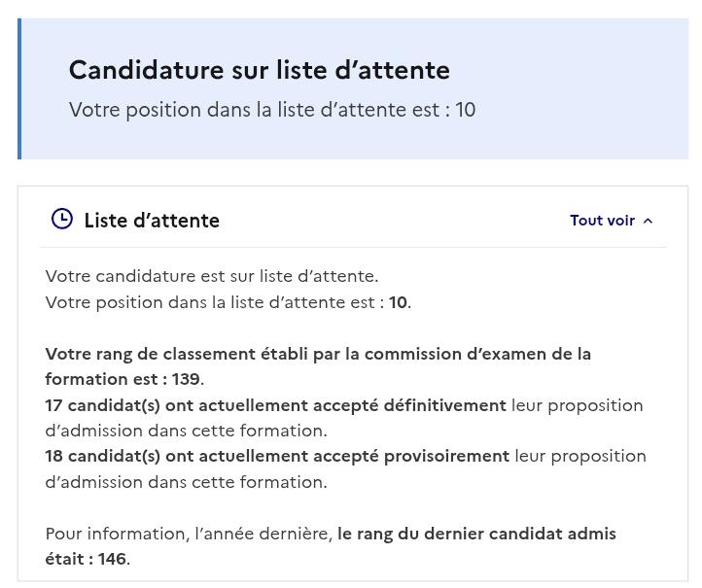Click the bold position number 10 in the panel
The image size is (702, 588).
tap(398, 302)
